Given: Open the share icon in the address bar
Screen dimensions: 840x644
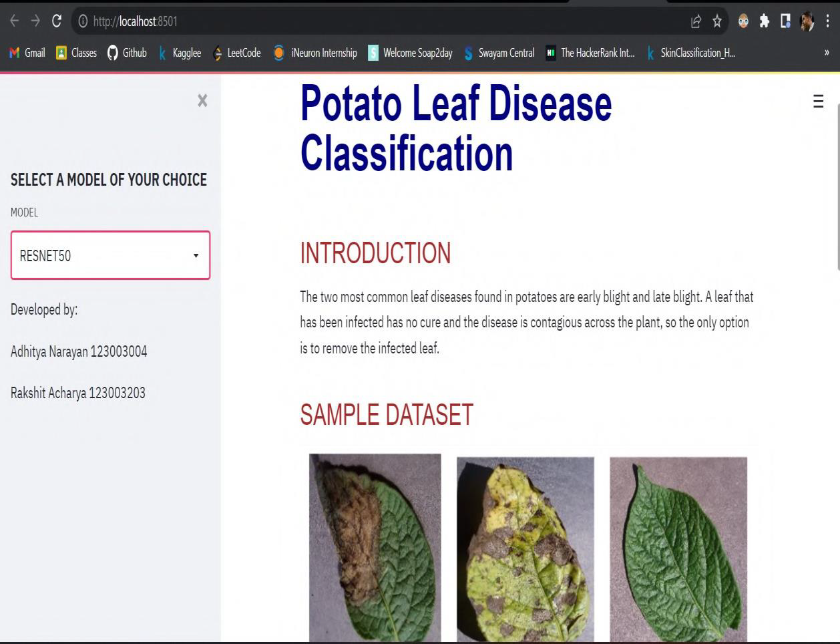Looking at the screenshot, I should [694, 21].
